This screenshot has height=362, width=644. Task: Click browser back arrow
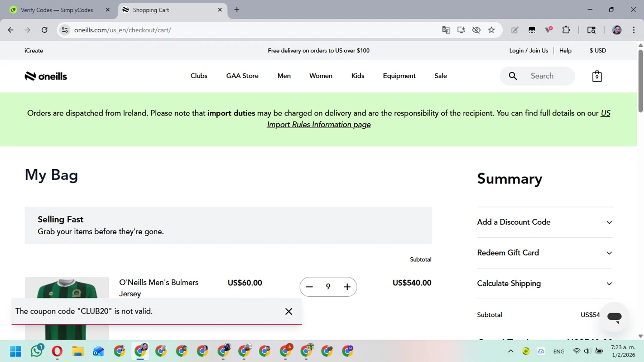click(11, 30)
